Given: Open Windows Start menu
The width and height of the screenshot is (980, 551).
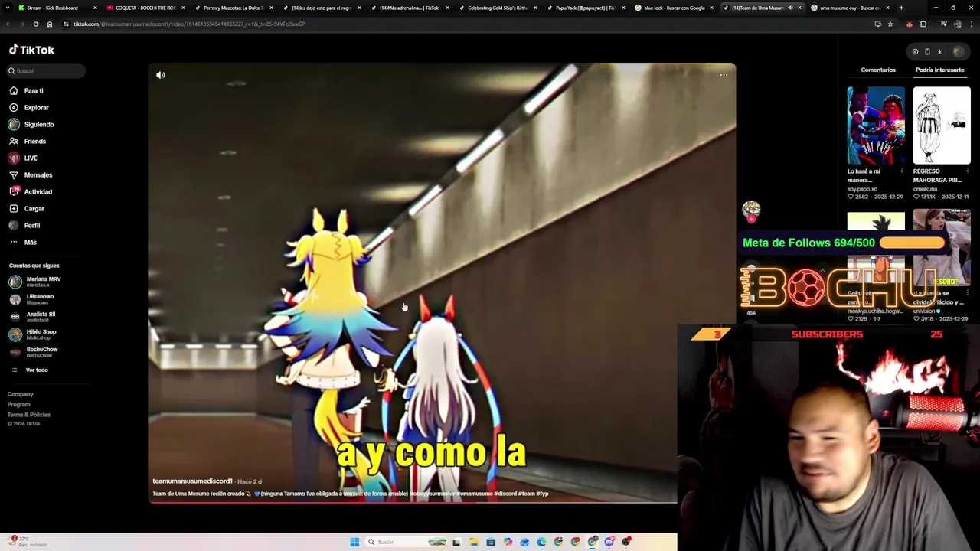Looking at the screenshot, I should pyautogui.click(x=354, y=542).
